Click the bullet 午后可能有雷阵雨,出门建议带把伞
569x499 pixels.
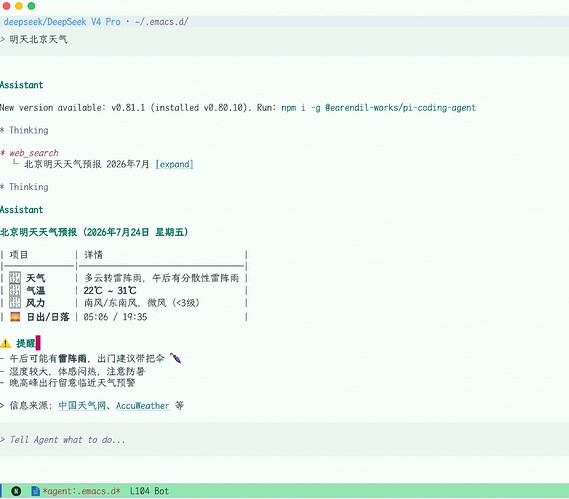87,359
